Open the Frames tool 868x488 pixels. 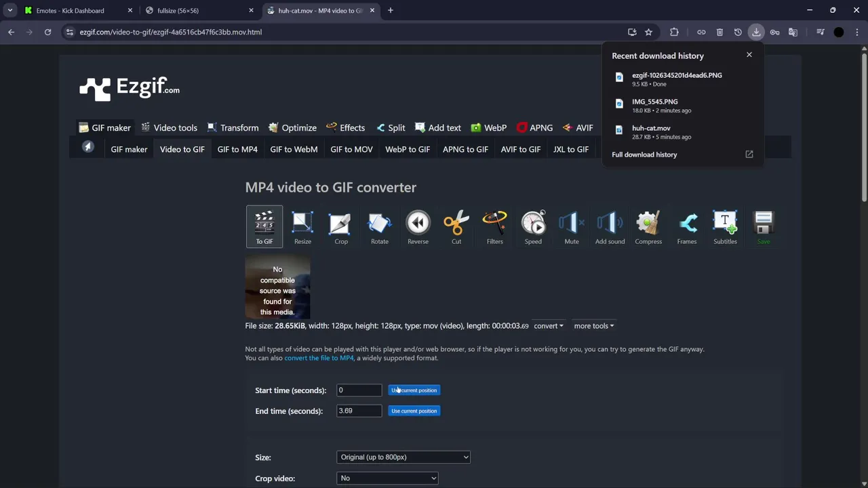click(x=687, y=226)
